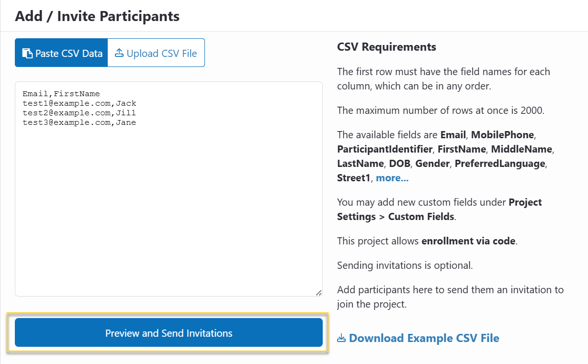
Task: Click the Add / Invite Participants heading
Action: click(x=97, y=16)
